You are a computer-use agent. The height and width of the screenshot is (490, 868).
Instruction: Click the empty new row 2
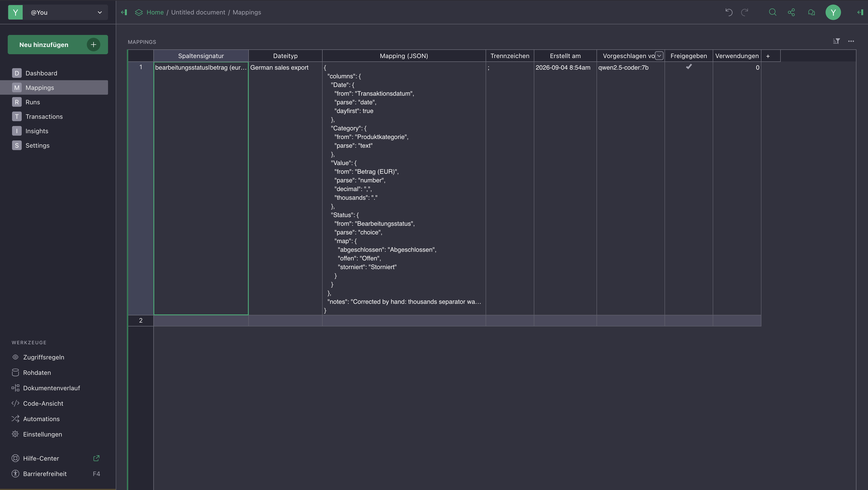pos(457,321)
